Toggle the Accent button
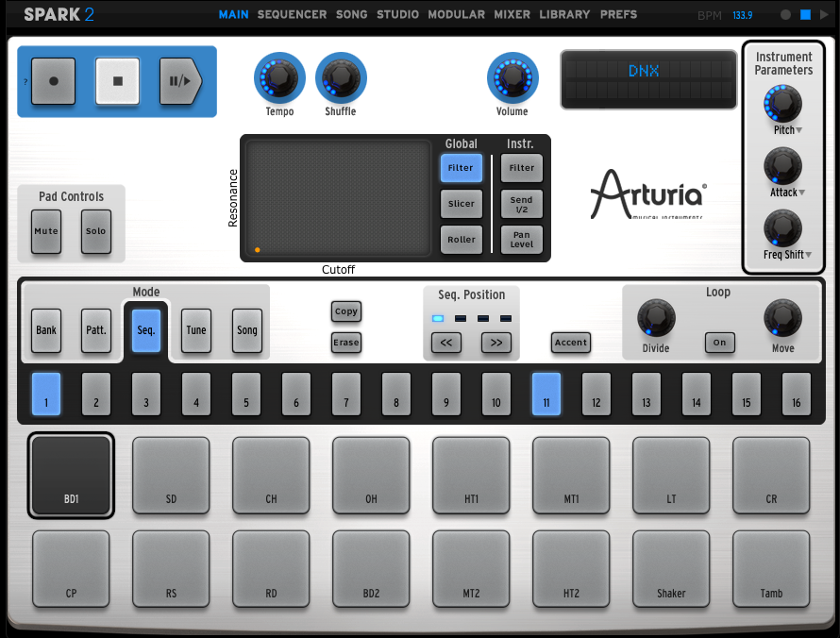This screenshot has height=638, width=840. coord(570,343)
